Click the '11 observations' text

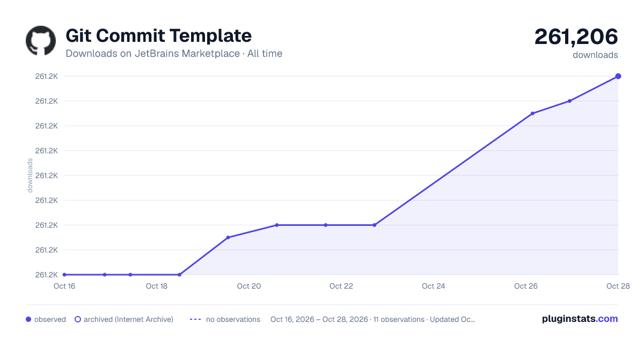coord(400,319)
